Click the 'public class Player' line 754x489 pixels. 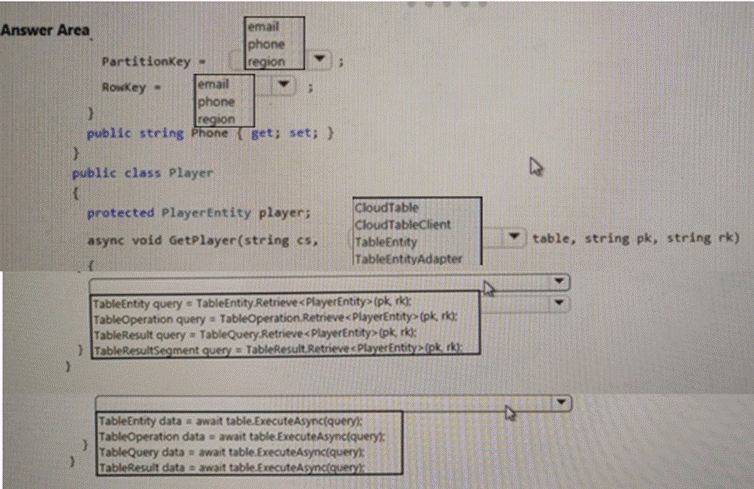coord(142,173)
